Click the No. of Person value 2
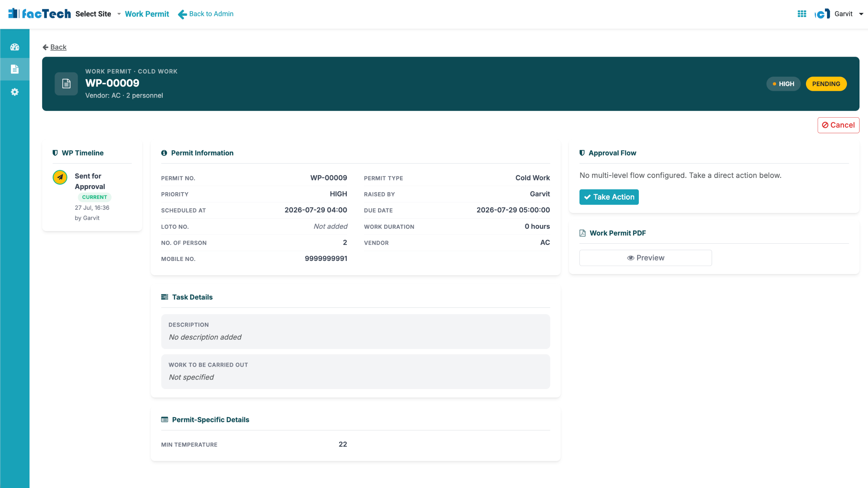 coord(345,243)
